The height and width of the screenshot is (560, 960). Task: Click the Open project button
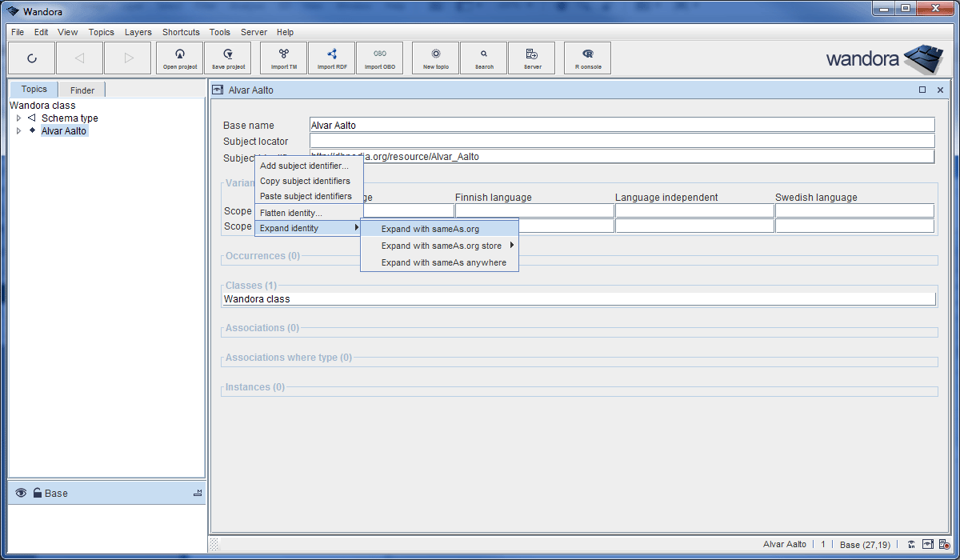pos(179,58)
